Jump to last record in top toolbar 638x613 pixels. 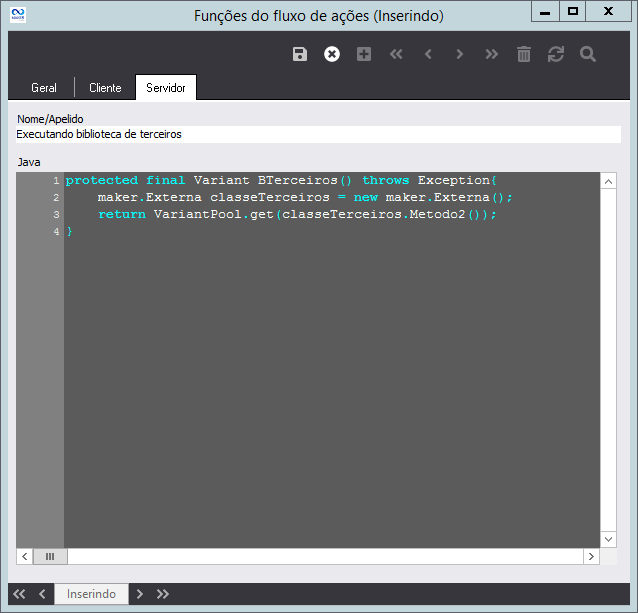(x=491, y=54)
